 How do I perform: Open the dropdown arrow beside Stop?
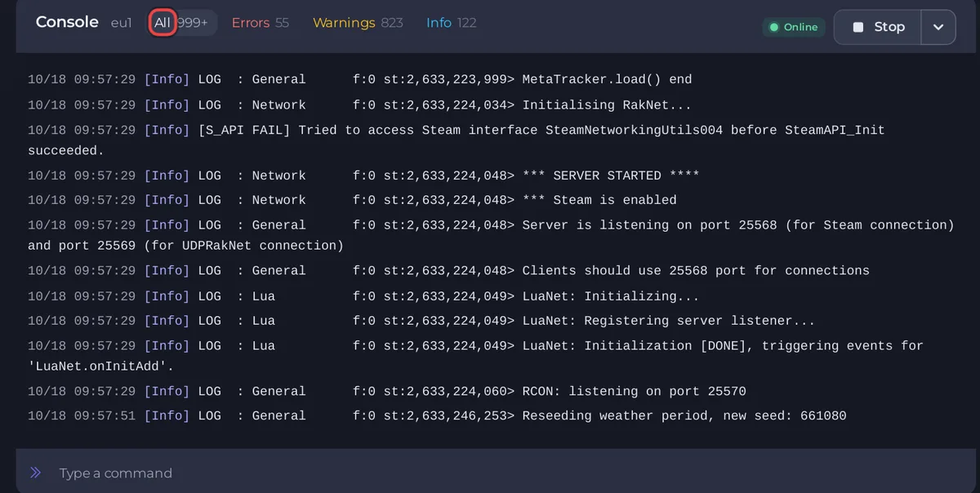pos(938,27)
